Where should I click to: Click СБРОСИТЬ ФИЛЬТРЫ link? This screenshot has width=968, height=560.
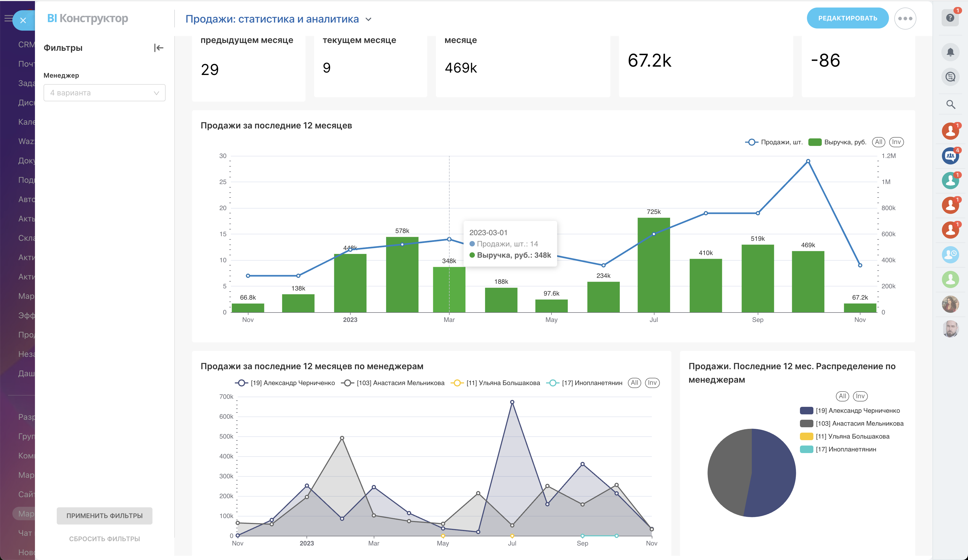(x=105, y=539)
